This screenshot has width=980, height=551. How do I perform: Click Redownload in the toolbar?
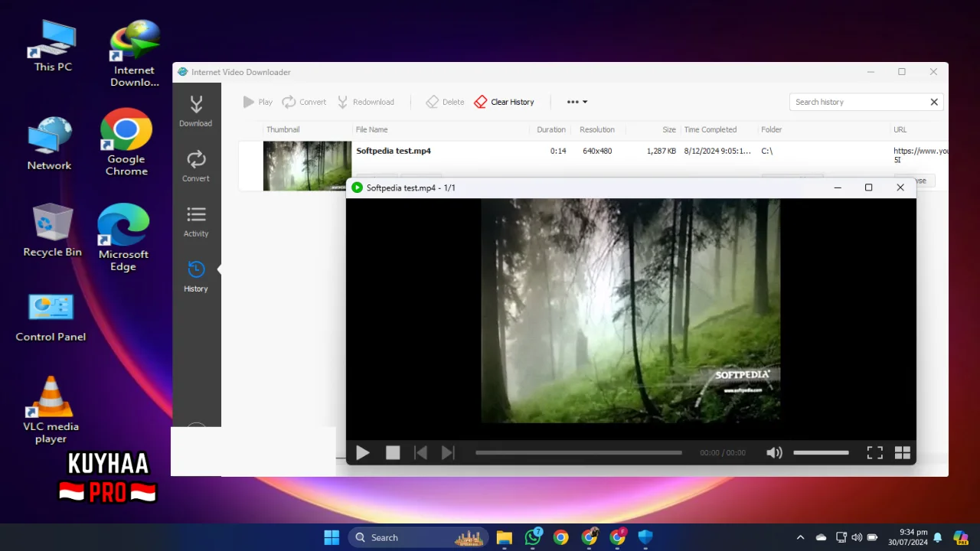(x=366, y=102)
